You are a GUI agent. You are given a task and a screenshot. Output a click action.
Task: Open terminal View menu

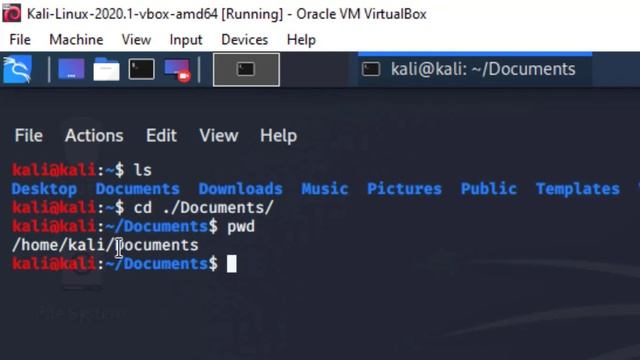click(x=219, y=136)
